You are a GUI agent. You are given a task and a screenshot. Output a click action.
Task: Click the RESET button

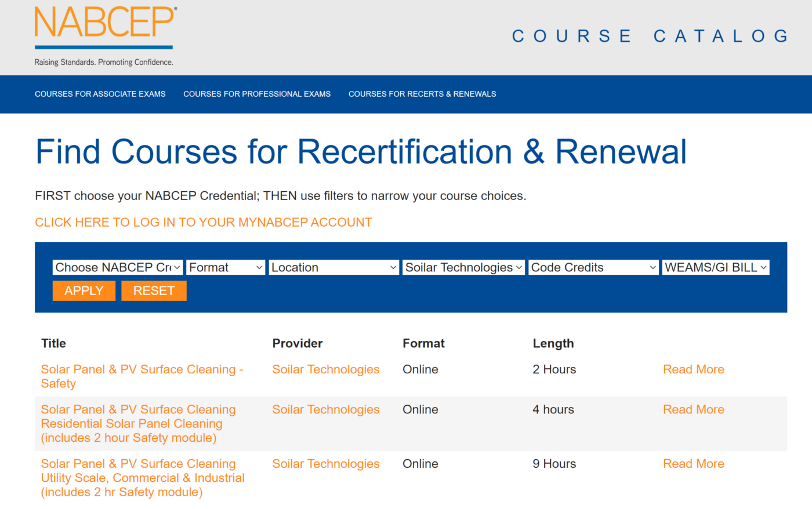[x=154, y=291]
